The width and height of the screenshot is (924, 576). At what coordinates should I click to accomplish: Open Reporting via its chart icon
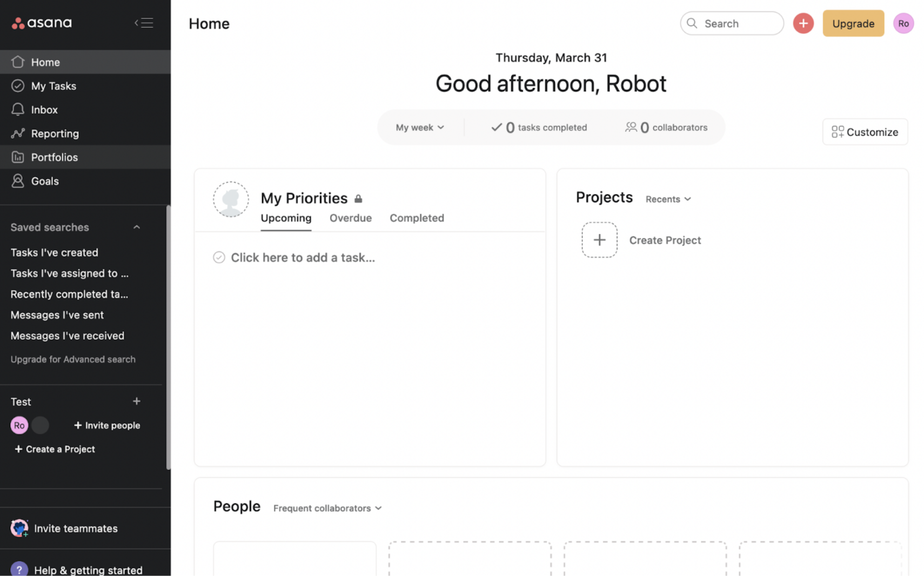click(x=18, y=133)
